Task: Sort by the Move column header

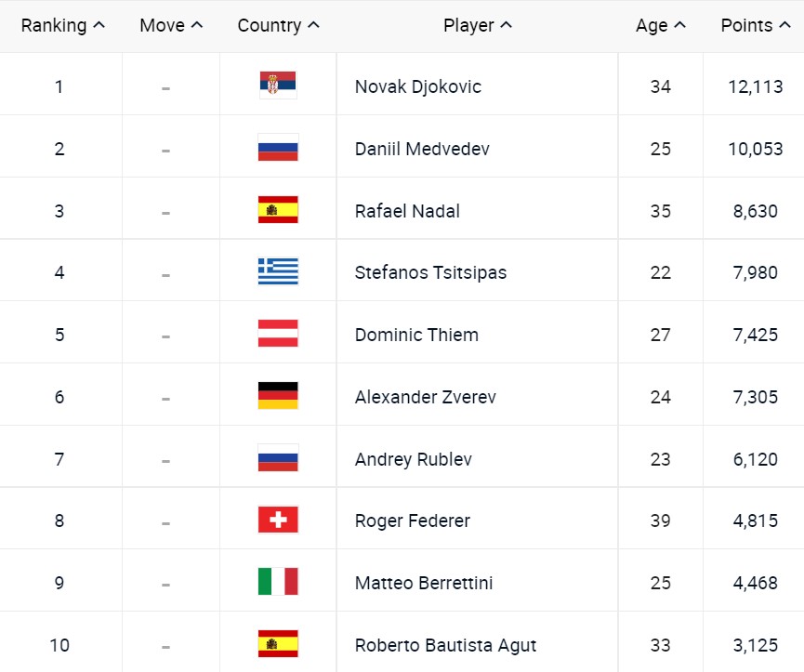Action: [x=171, y=26]
